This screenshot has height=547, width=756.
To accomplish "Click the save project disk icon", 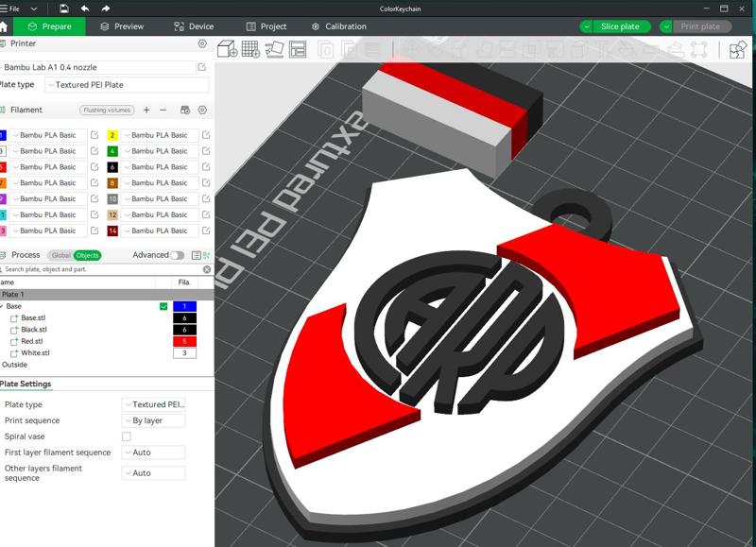I will (63, 9).
